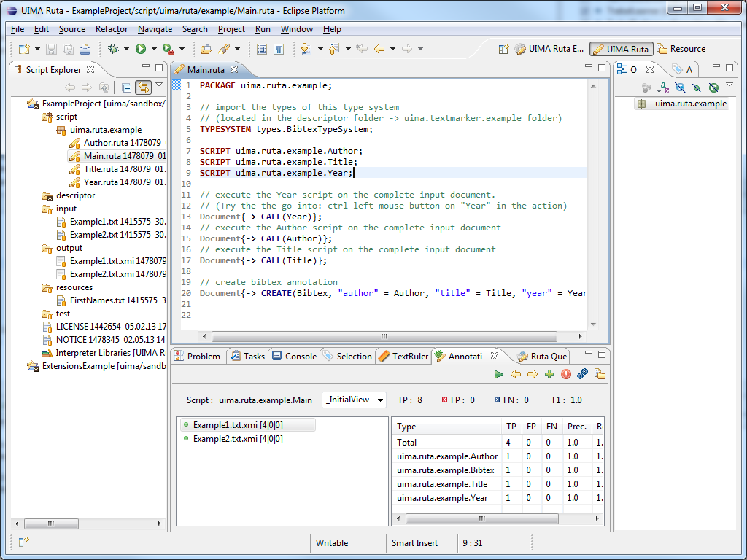
Task: Click the Open Perspective icon
Action: click(x=503, y=49)
